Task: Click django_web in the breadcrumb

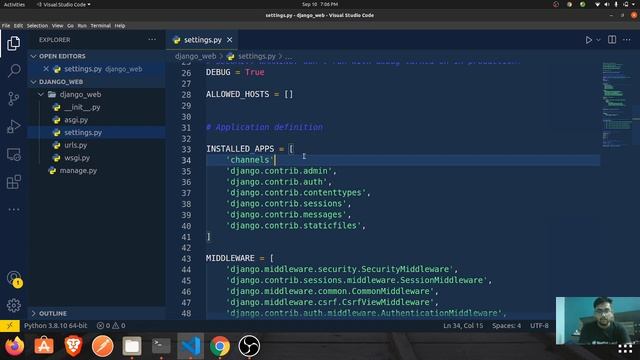Action: coord(195,56)
